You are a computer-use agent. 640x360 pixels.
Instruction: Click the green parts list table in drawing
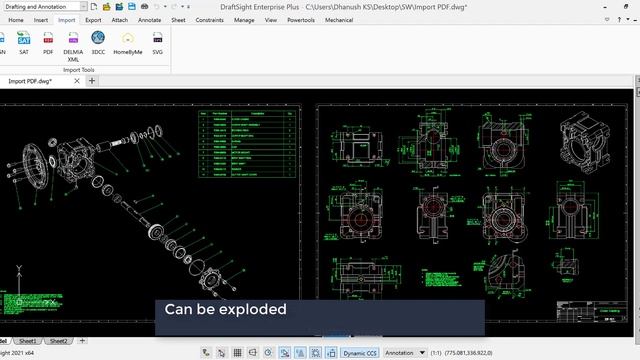point(247,144)
